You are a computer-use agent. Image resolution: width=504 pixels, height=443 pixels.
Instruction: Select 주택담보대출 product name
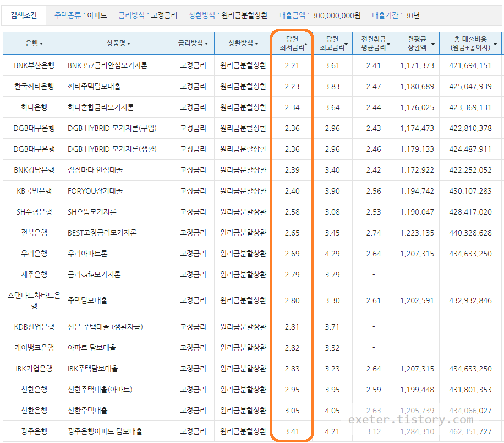tap(87, 300)
